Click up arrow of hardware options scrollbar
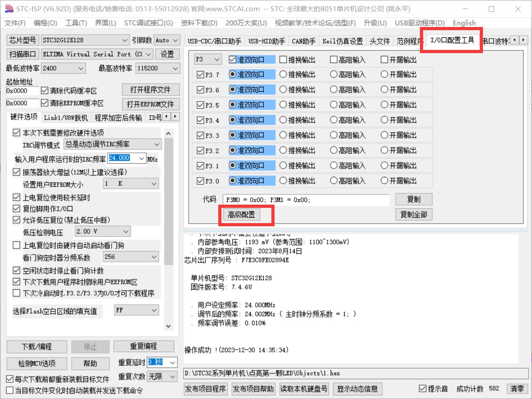The height and width of the screenshot is (399, 532). coord(168,134)
